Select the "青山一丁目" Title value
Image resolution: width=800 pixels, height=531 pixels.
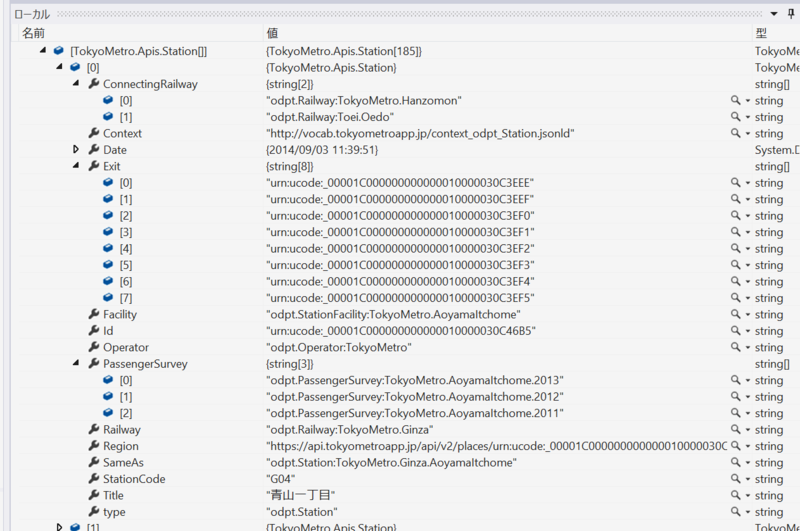301,495
